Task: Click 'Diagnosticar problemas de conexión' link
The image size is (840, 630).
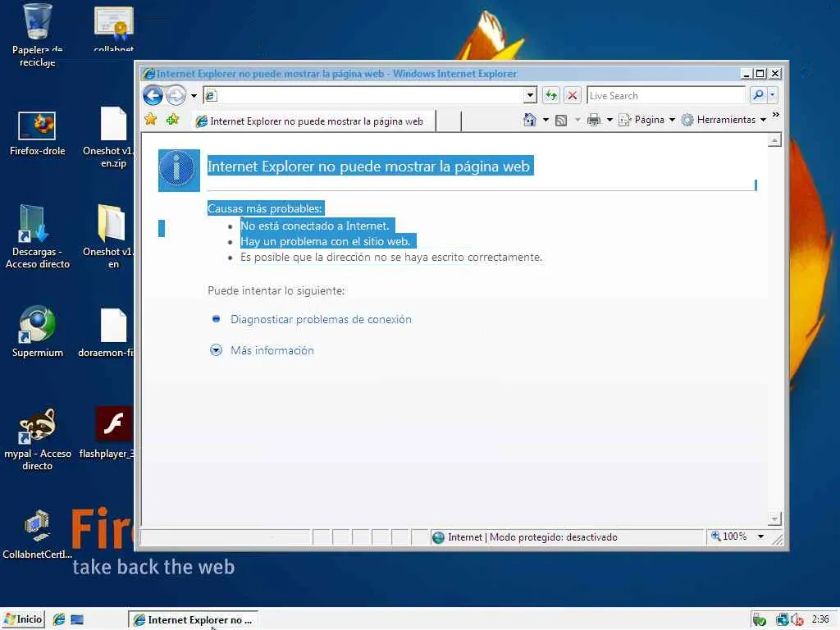Action: point(321,319)
